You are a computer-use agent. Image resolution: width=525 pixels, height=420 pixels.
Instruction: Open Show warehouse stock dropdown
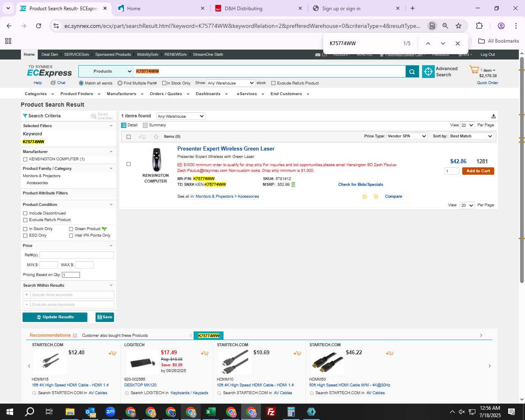tap(231, 83)
